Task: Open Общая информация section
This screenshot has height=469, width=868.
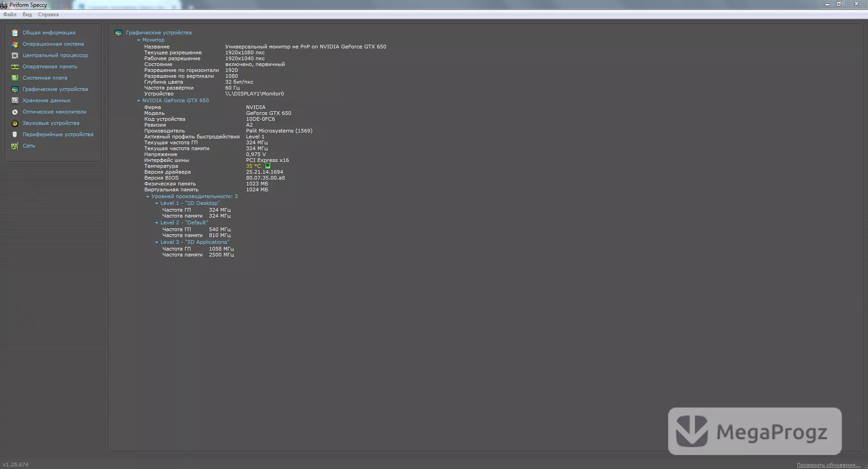Action: point(49,33)
